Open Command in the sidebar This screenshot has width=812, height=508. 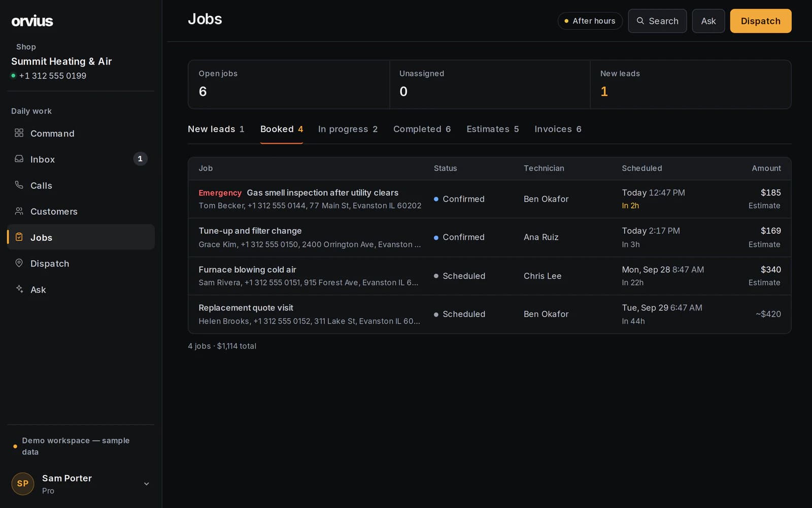[x=81, y=133]
